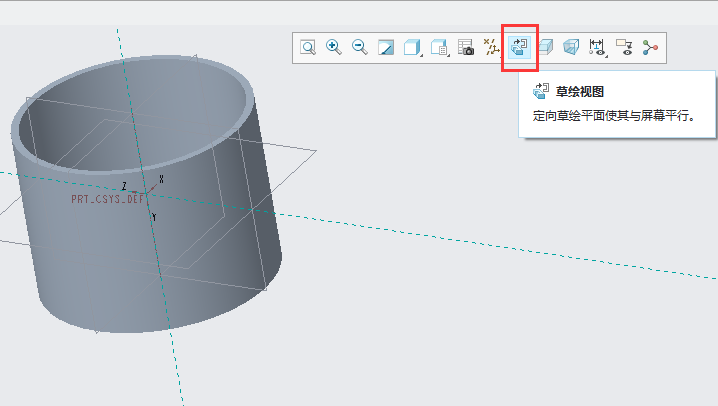Zoom out using the magnifier minus icon
Viewport: 718px width, 406px height.
pos(360,47)
